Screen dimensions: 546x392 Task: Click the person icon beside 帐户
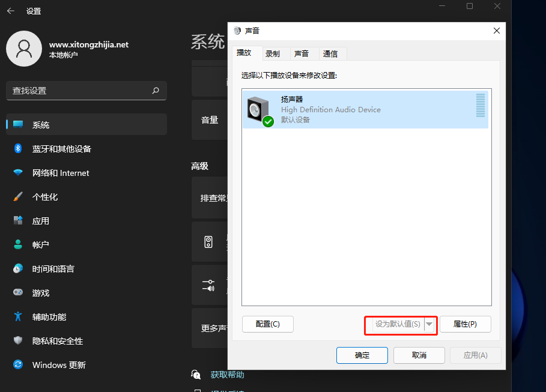tap(18, 244)
